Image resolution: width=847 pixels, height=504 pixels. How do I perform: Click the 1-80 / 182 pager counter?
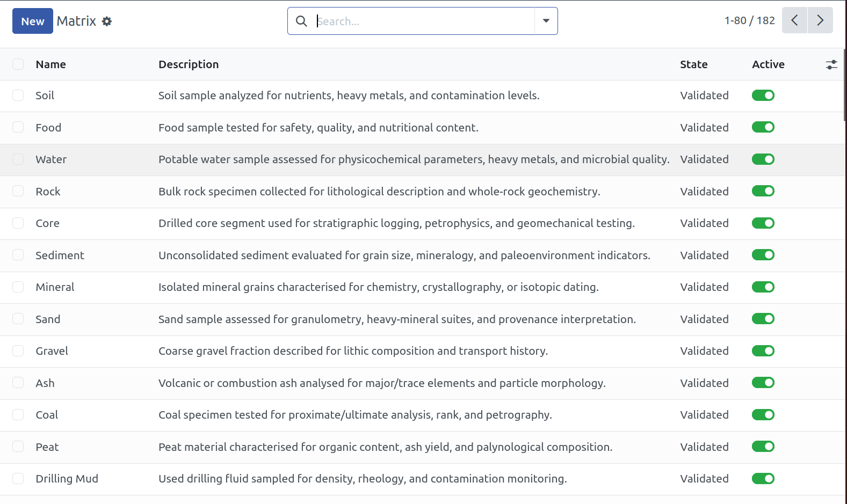[x=750, y=20]
